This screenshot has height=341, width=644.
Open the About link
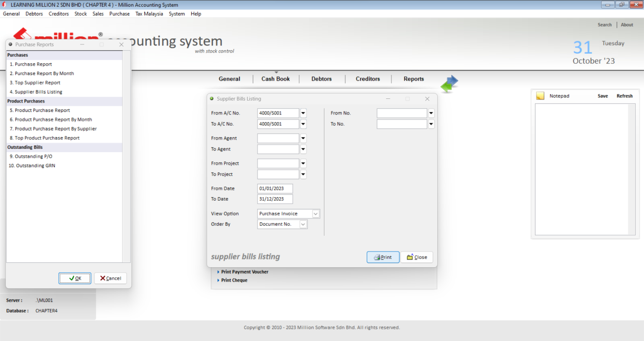(x=627, y=25)
